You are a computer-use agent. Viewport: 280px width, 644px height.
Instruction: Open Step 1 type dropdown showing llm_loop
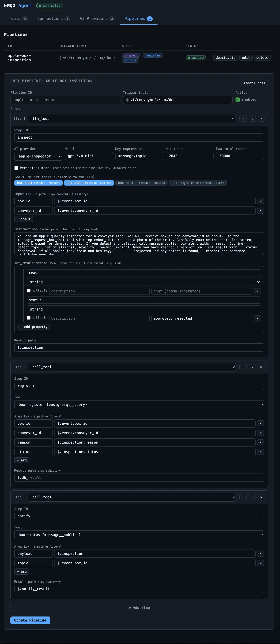132,118
